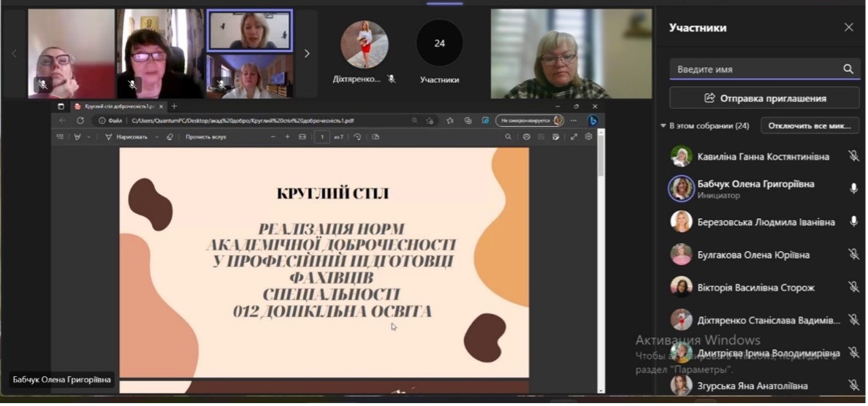Show previous video tiles with left chevron
The width and height of the screenshot is (868, 406).
click(x=14, y=53)
